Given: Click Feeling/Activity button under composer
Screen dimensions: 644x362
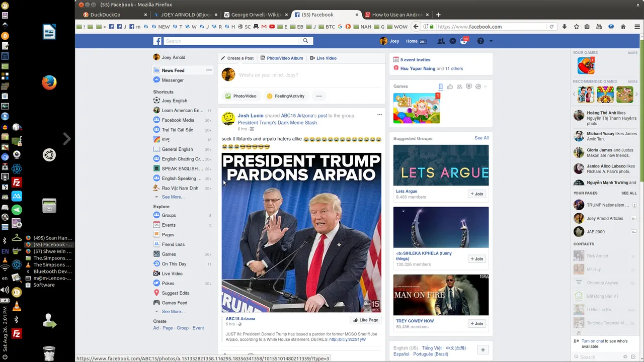Looking at the screenshot, I should [x=285, y=96].
